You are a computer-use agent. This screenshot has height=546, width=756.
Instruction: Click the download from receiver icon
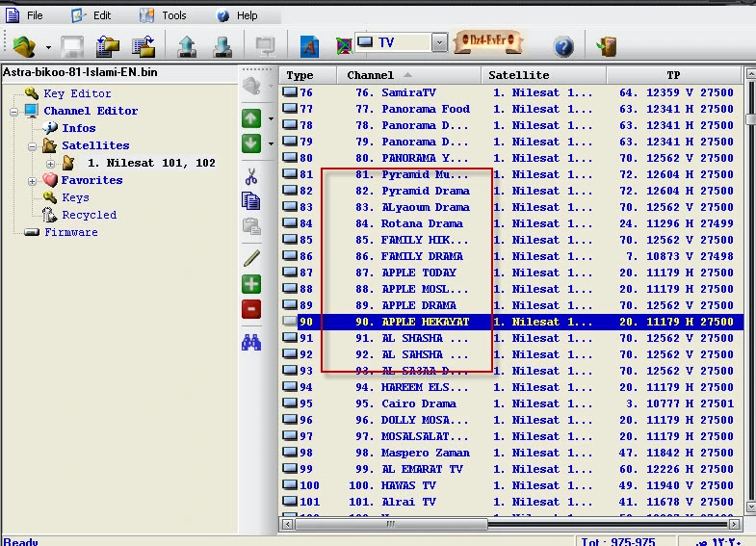click(222, 47)
